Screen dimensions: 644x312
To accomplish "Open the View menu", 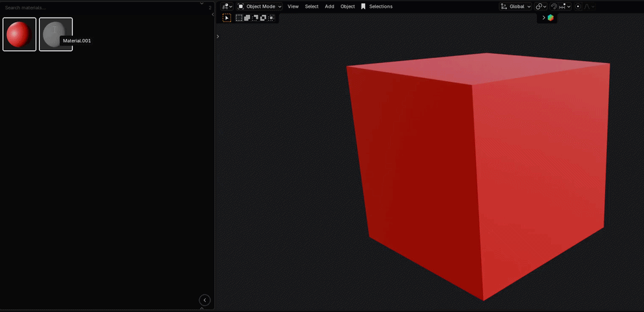I will tap(293, 6).
